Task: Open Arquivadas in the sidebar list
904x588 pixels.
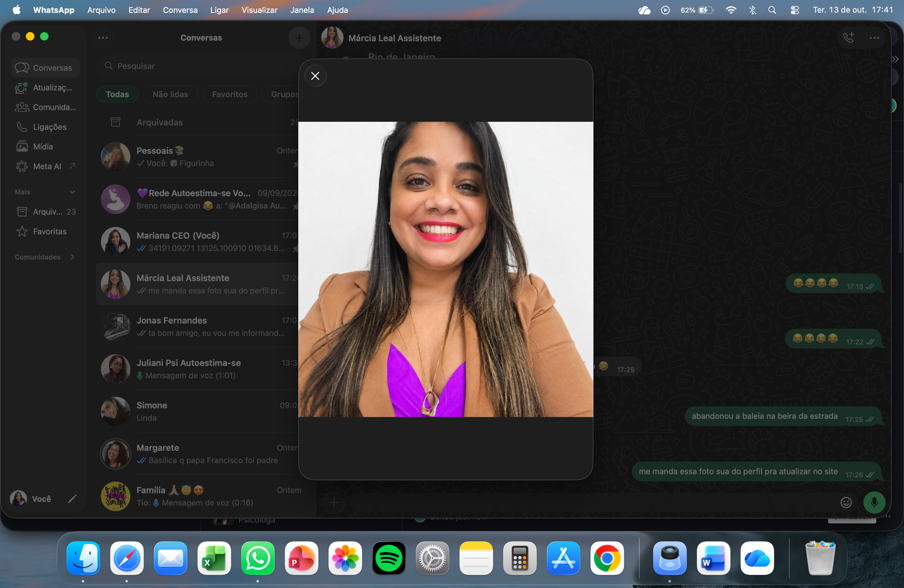Action: tap(45, 212)
